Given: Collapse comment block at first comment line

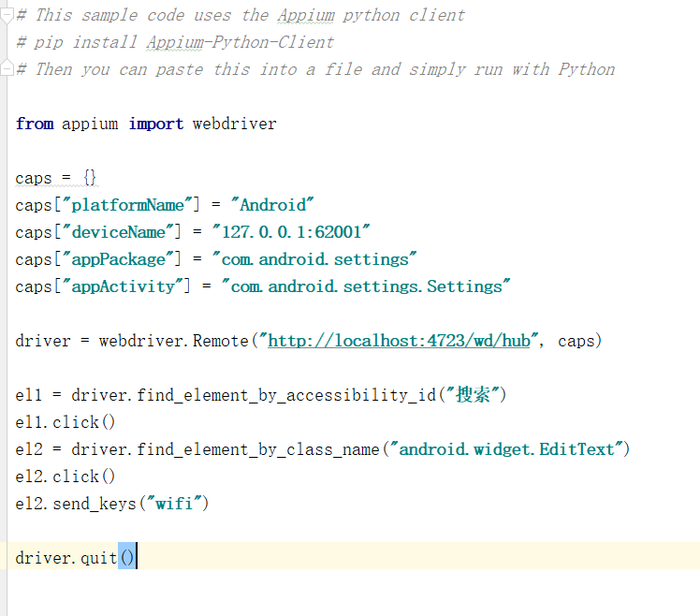Looking at the screenshot, I should pos(7,16).
